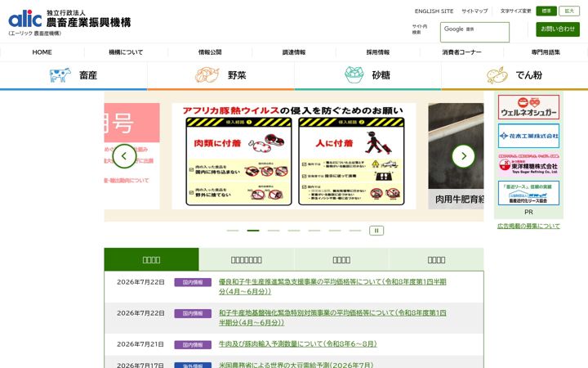The height and width of the screenshot is (368, 588).
Task: Focus the Google site search field
Action: [474, 32]
